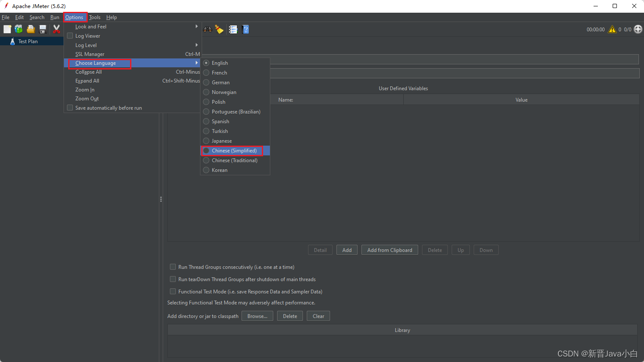Viewport: 644px width, 362px height.
Task: Open the Templates icon in toolbar
Action: (x=19, y=29)
